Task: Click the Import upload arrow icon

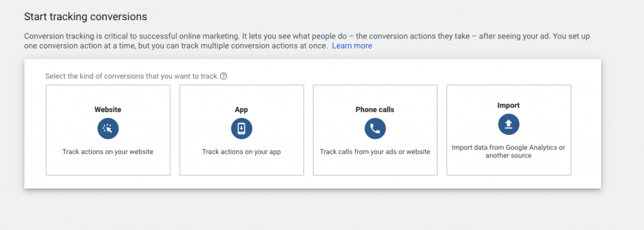Action: point(508,124)
